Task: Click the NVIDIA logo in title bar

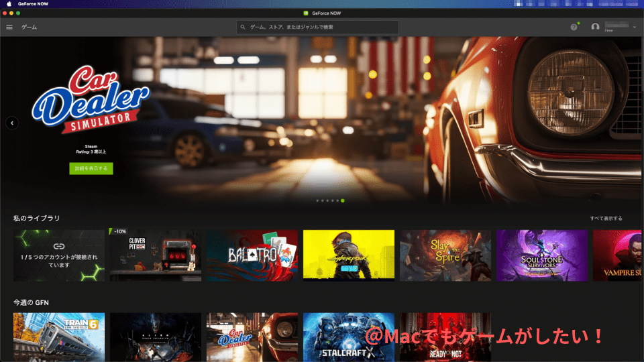Action: [306, 13]
